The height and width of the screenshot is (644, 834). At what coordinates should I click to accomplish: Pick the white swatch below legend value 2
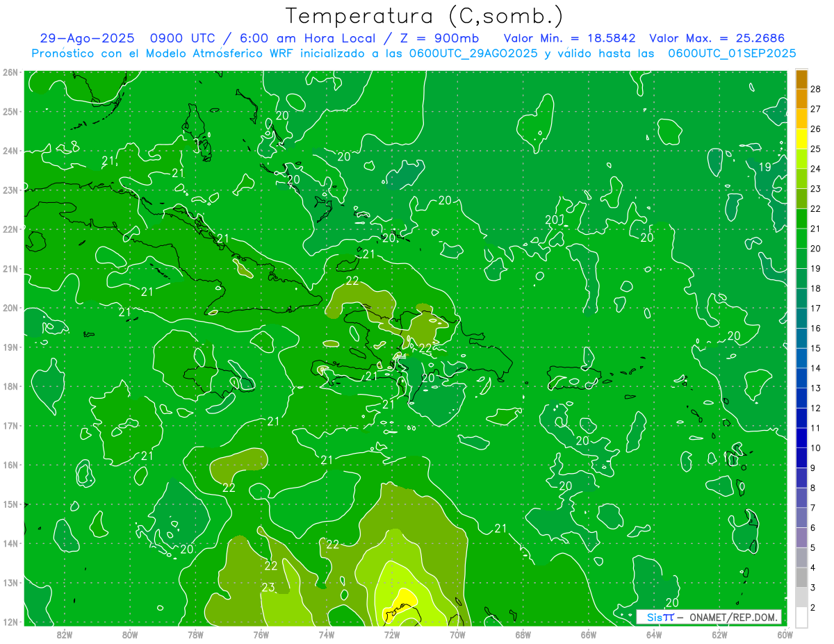pos(801,617)
